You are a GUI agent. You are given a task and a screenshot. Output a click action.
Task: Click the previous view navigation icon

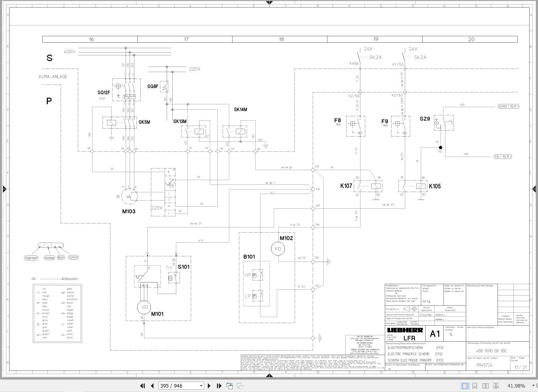tap(230, 386)
